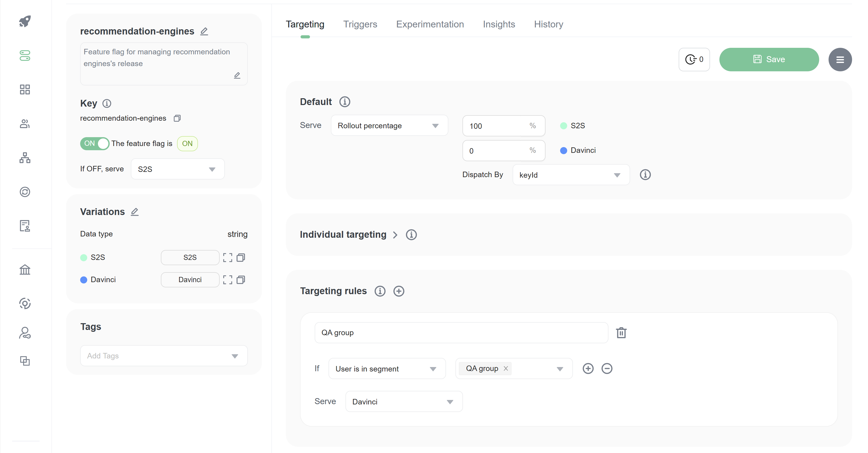The image size is (868, 453).
Task: Edit the Davinci variation value field
Action: pyautogui.click(x=190, y=280)
